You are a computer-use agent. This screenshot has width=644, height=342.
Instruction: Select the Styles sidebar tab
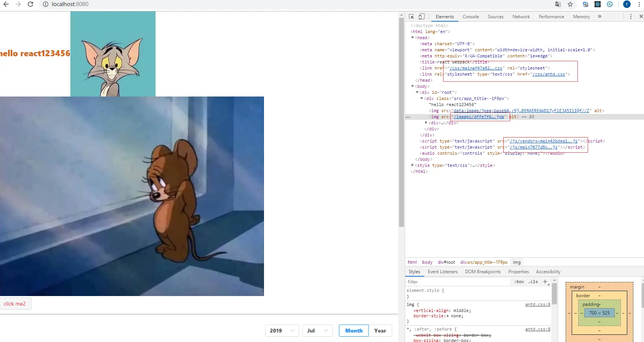point(414,272)
